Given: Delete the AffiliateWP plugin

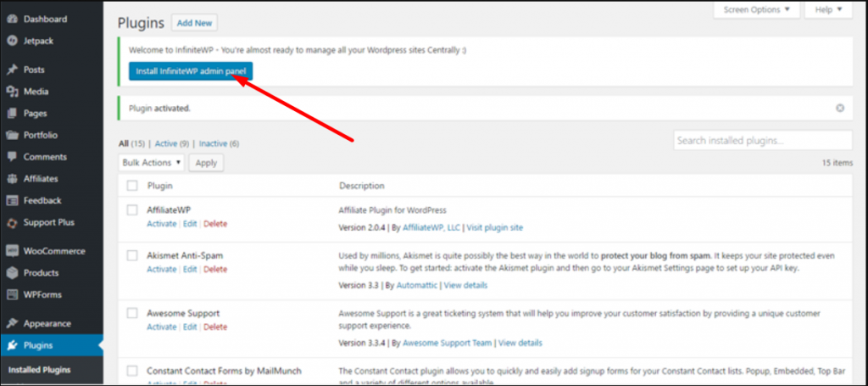Looking at the screenshot, I should coord(215,224).
